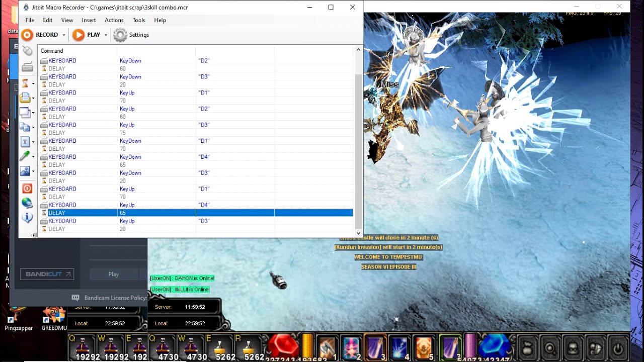Viewport: 644px width, 362px height.
Task: Click the Command column header
Action: tap(77, 51)
